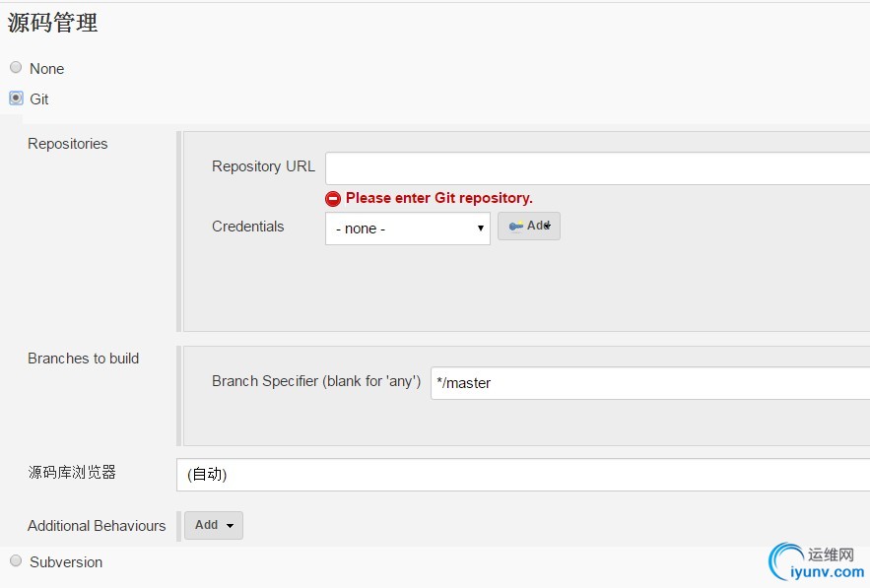Click the Repositories section label
The height and width of the screenshot is (588, 870).
point(68,144)
